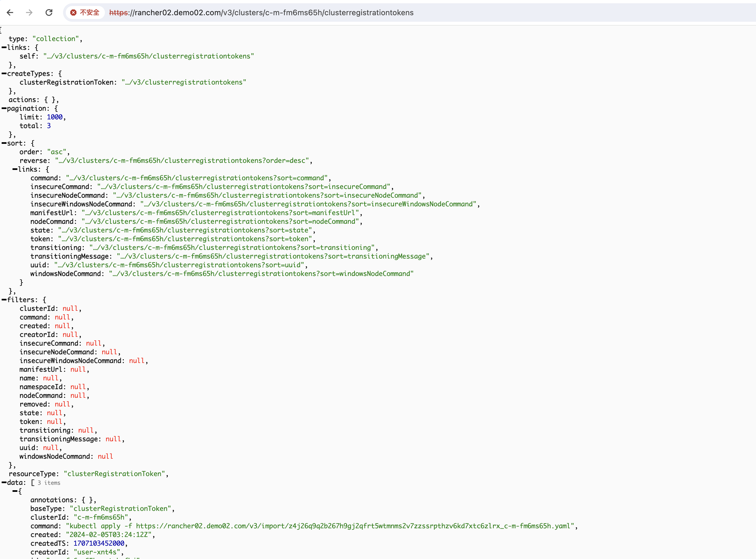The height and width of the screenshot is (559, 756).
Task: Reload the page with the refresh icon
Action: coord(49,13)
